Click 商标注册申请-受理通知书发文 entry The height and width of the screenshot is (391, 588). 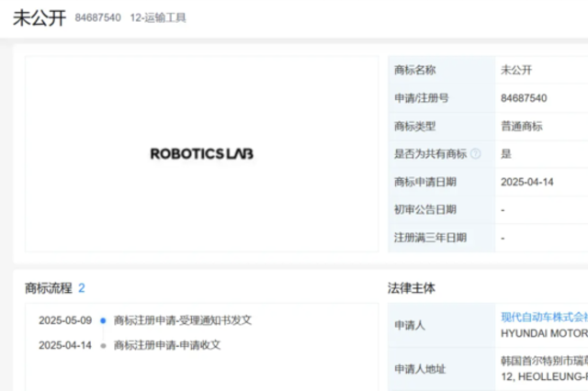tap(183, 320)
